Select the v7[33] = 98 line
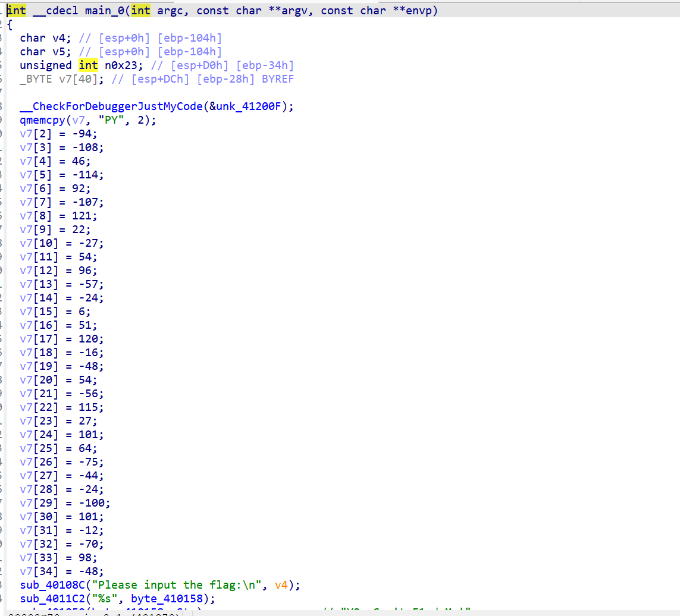The height and width of the screenshot is (616, 680). (x=58, y=558)
